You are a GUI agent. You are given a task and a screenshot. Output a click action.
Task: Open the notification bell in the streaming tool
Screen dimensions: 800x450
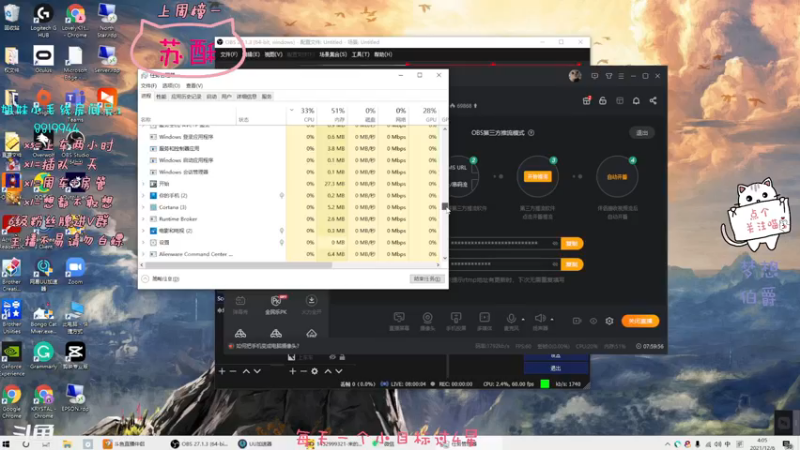click(x=636, y=101)
